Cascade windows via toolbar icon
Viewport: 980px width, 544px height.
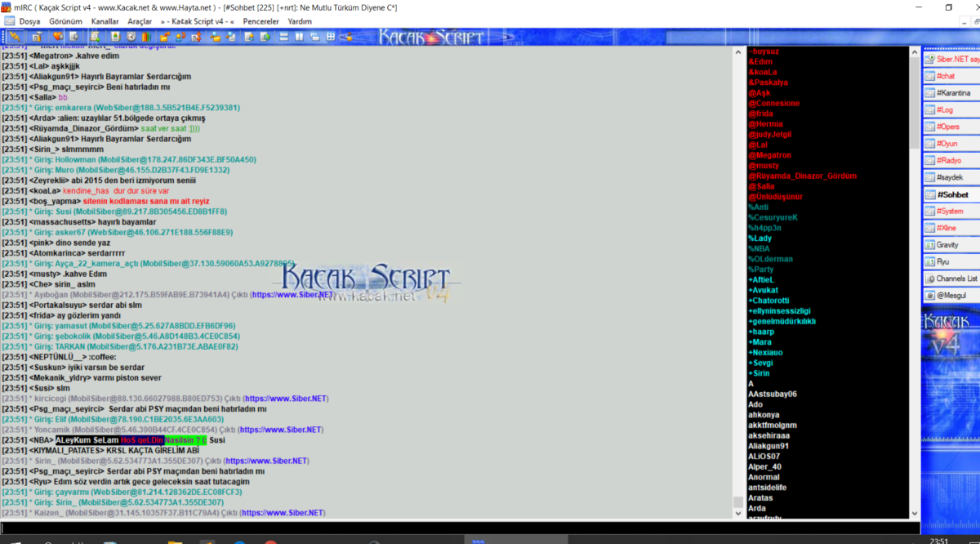(314, 37)
